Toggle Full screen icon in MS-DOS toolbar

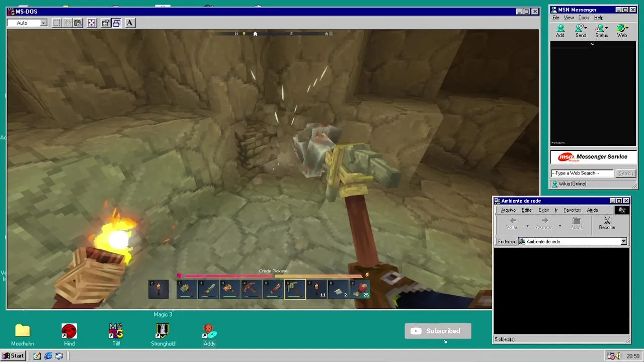coord(92,23)
